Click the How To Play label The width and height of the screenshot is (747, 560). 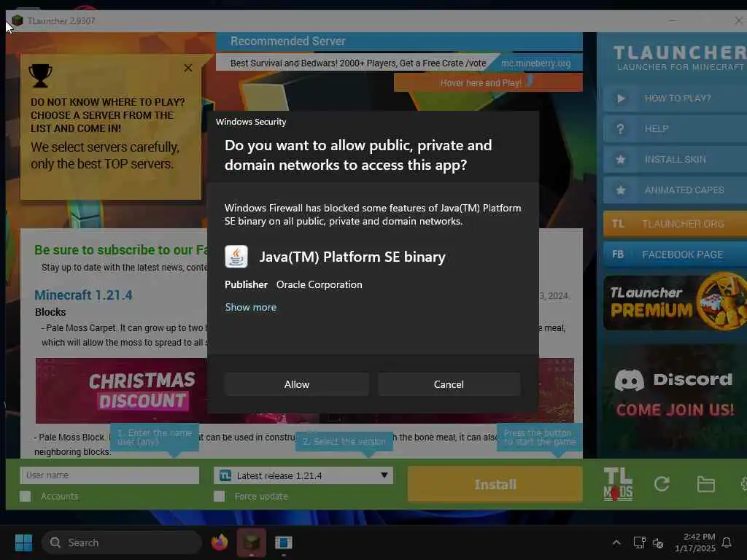click(678, 98)
